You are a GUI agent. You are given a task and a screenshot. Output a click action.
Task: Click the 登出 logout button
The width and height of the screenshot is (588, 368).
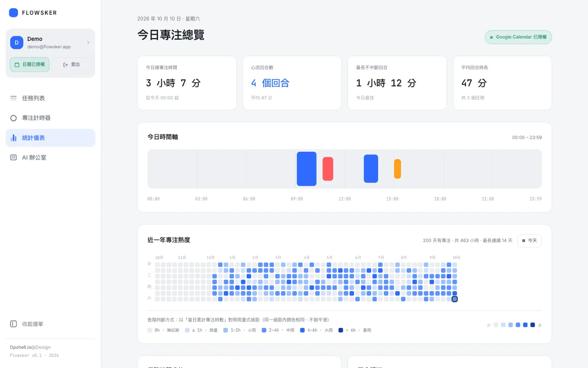(71, 64)
